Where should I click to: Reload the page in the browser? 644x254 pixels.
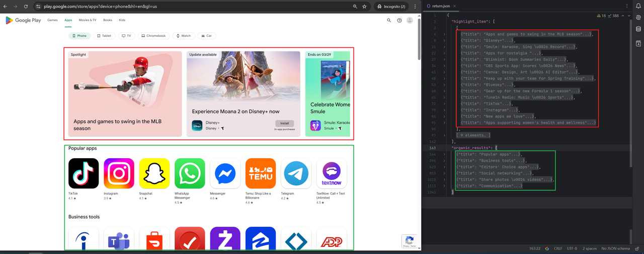tap(26, 7)
